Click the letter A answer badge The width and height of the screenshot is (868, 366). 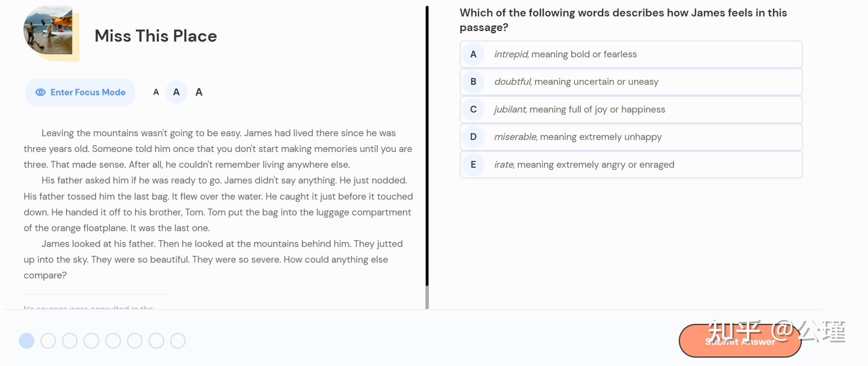(x=473, y=54)
